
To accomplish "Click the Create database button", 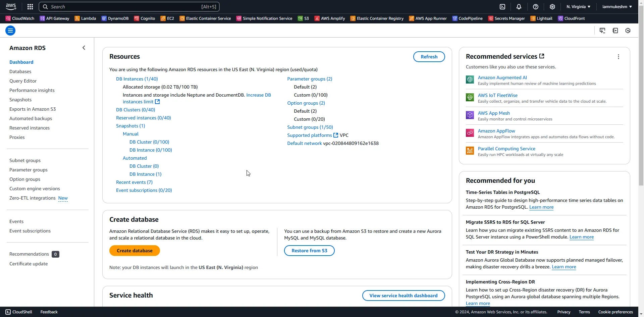I will (x=134, y=251).
